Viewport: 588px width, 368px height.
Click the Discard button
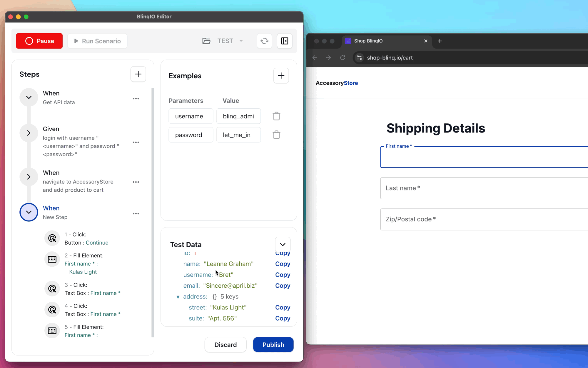point(225,345)
